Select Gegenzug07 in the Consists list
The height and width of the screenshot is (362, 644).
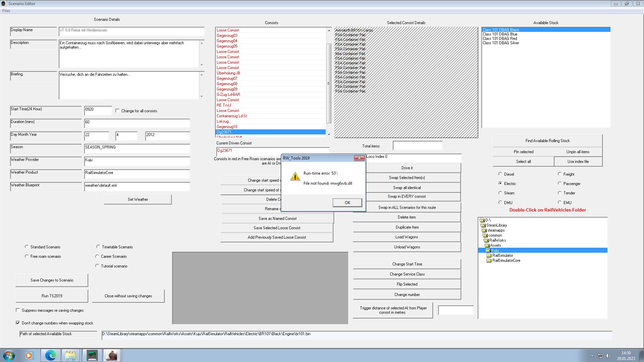pos(227,78)
